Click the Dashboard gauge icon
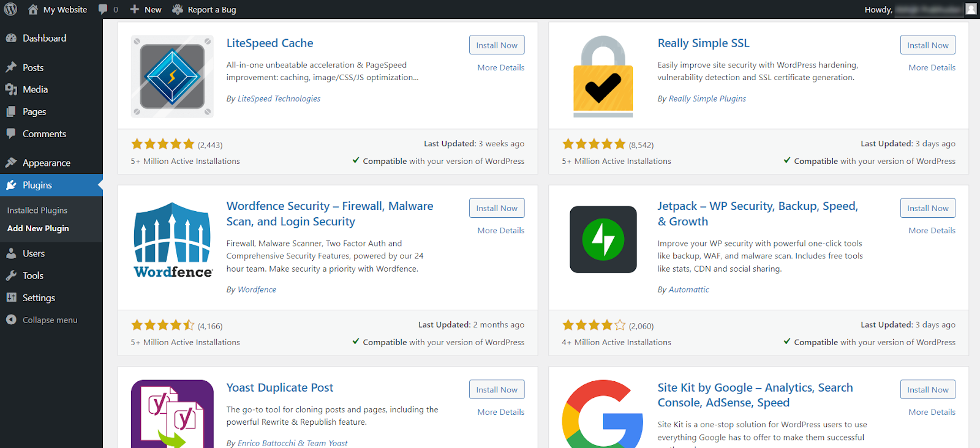Screen dimensions: 980x448 pyautogui.click(x=11, y=38)
